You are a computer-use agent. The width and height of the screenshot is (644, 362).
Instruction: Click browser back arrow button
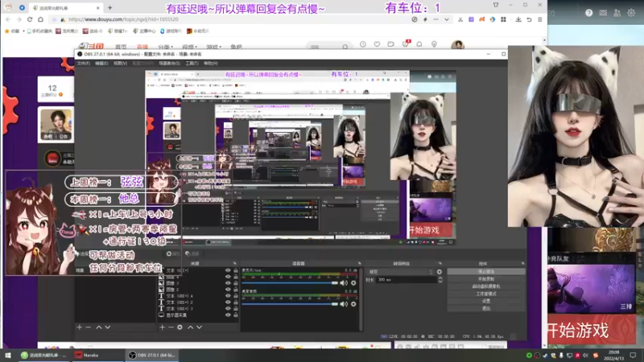point(8,19)
